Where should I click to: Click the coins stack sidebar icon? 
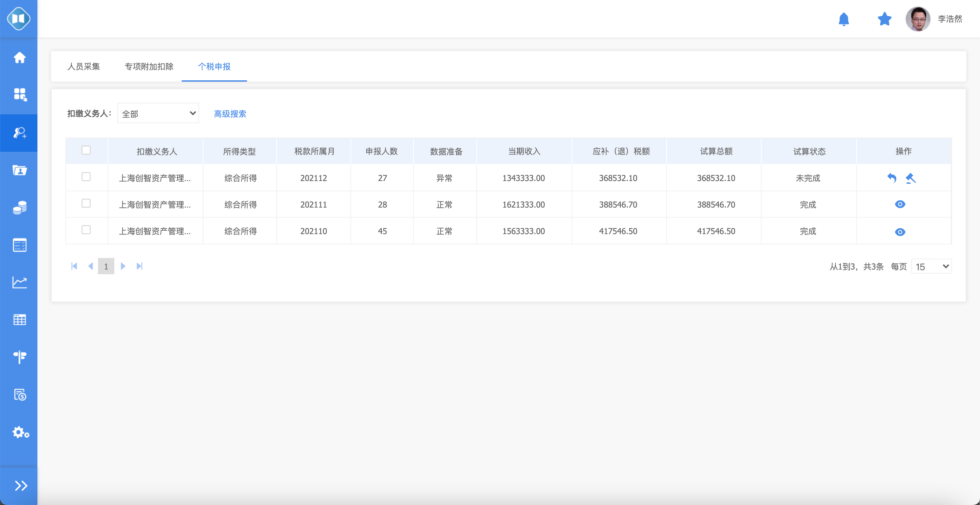click(x=19, y=207)
